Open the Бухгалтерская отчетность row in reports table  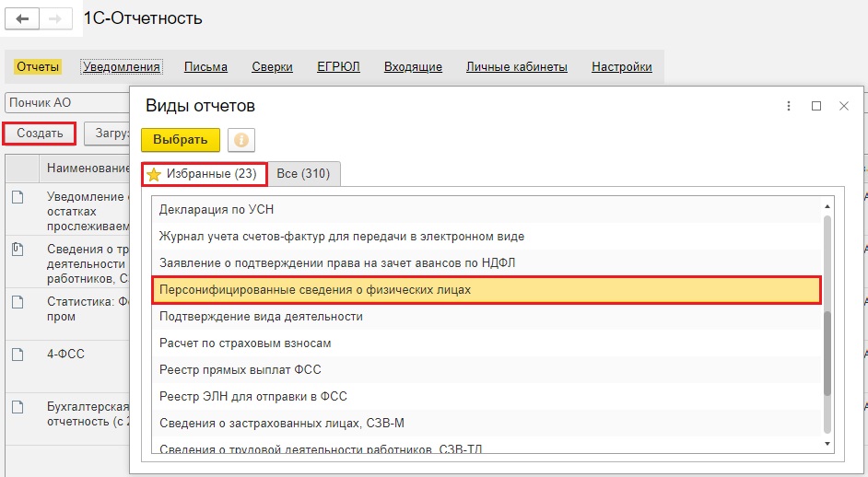click(x=67, y=419)
